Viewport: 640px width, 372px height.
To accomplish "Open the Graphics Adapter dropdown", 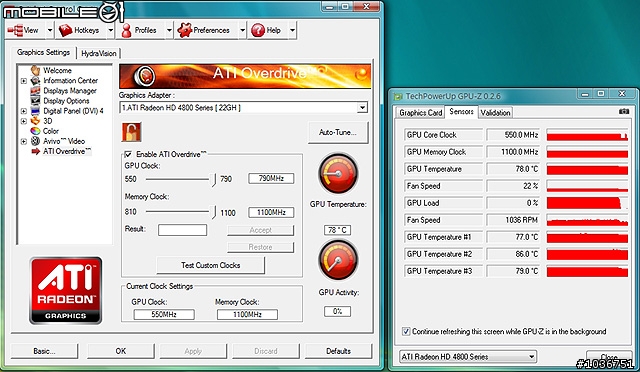I will pos(362,108).
